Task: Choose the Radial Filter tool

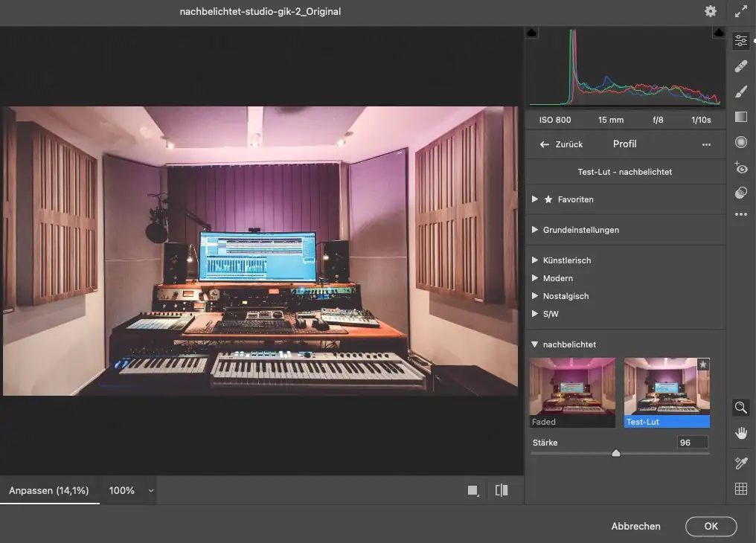Action: [x=740, y=142]
